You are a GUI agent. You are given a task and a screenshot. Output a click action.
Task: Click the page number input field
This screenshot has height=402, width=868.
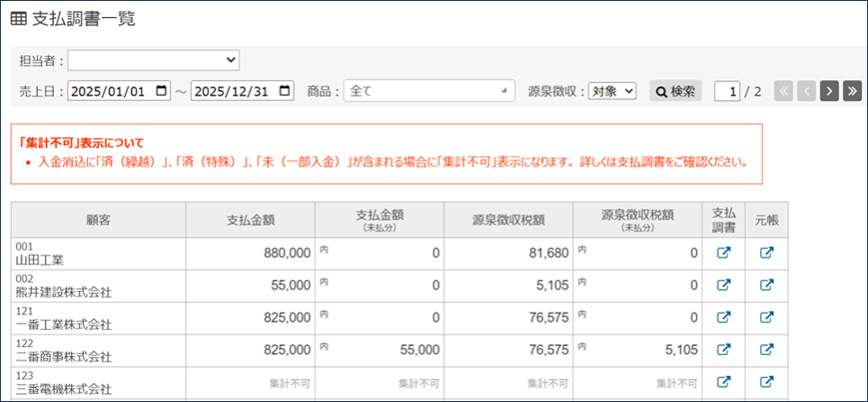(x=728, y=91)
